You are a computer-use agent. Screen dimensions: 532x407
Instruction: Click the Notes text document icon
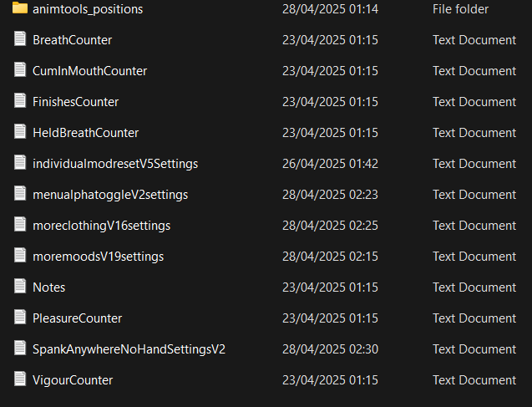tap(20, 287)
